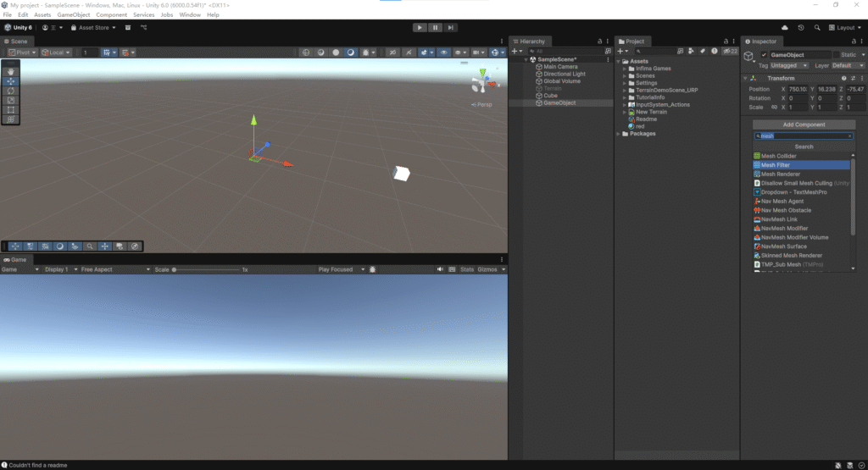Open the Pivot dropdown
Screen dimensions: 868x470
coord(21,53)
